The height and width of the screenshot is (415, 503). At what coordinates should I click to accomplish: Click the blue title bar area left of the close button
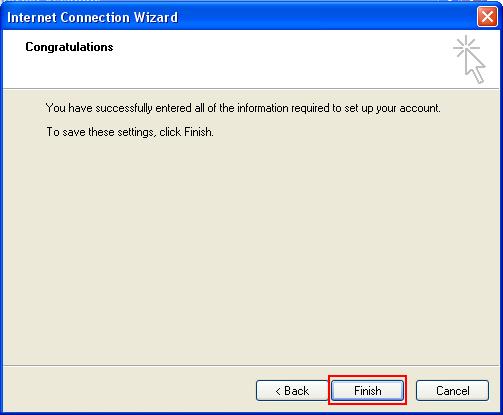(327, 17)
